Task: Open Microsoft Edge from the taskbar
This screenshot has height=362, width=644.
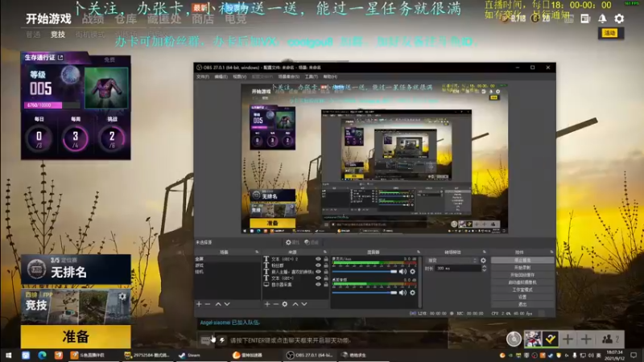Action: [x=42, y=355]
